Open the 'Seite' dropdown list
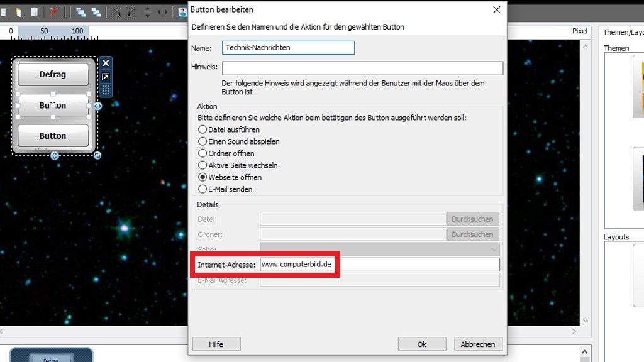This screenshot has height=362, width=644. point(380,249)
